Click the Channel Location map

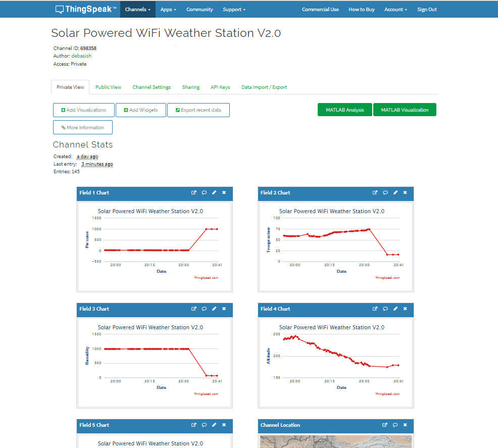[x=336, y=441]
